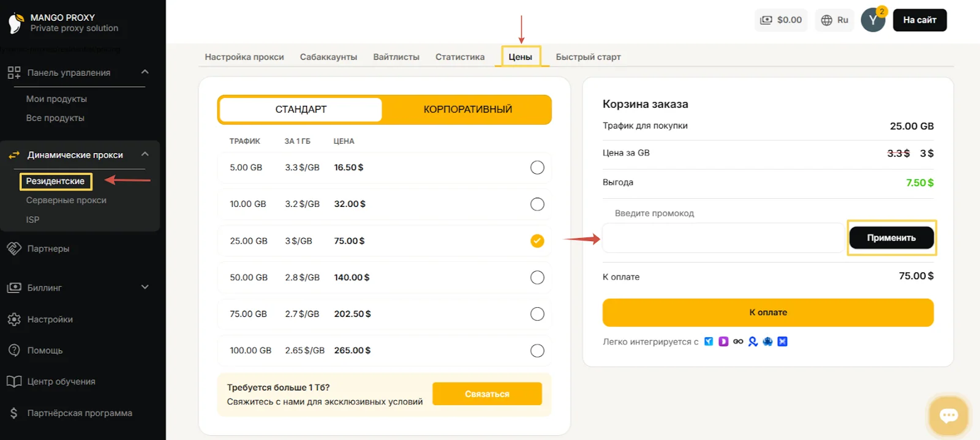
Task: Select the 50.00 GB traffic radio button
Action: click(537, 277)
